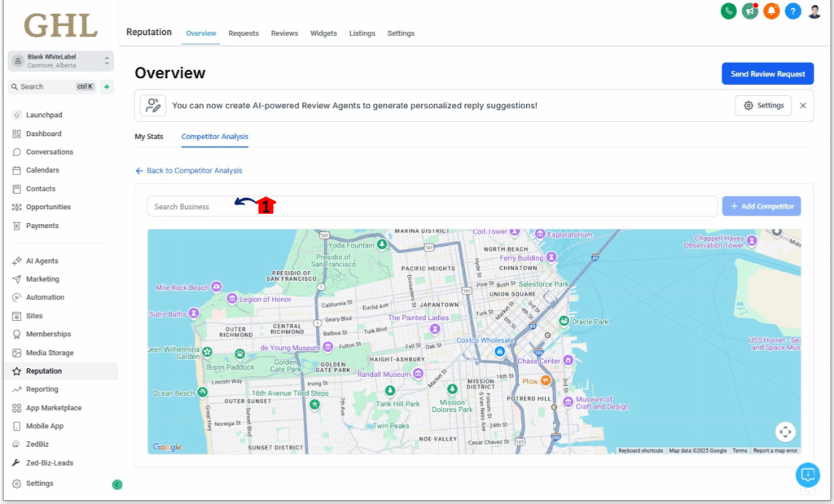Click Oracle Park map marker
This screenshot has width=834, height=504.
(564, 321)
